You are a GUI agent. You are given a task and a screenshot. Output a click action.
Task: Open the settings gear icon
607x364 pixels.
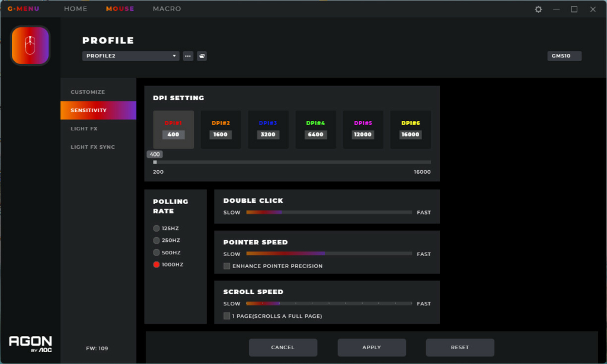tap(538, 9)
